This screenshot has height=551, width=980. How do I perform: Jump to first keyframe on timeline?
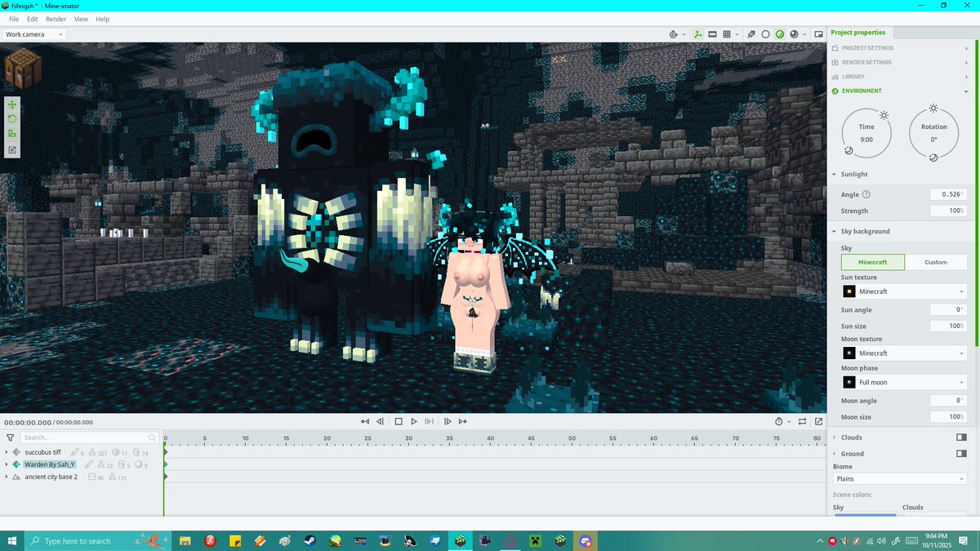tap(365, 421)
